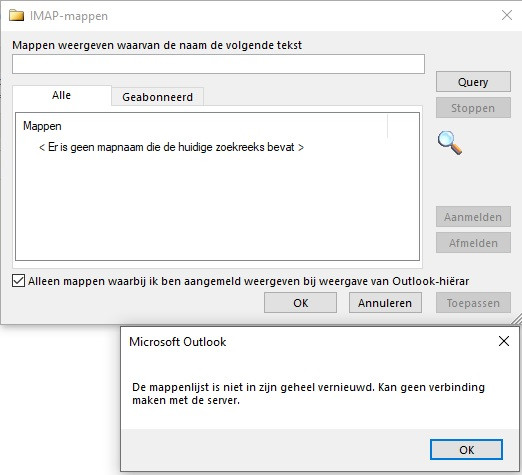Click the resize grip at dialog corner
This screenshot has height=475, width=522.
pyautogui.click(x=517, y=319)
